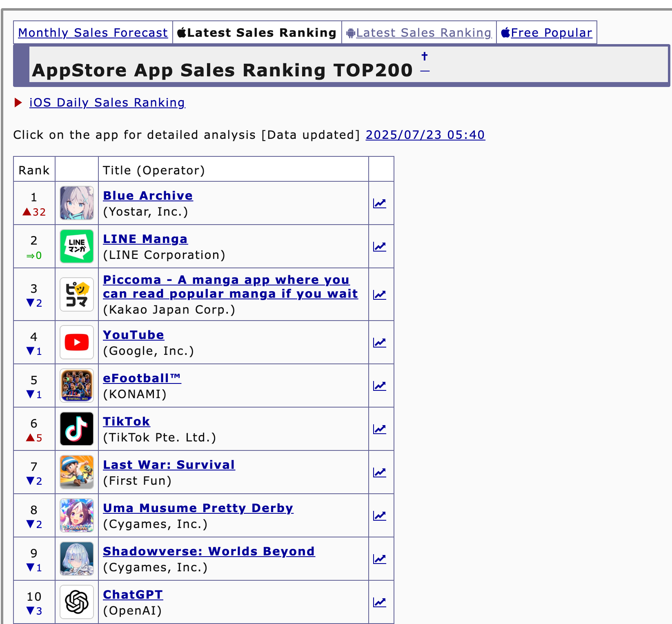The width and height of the screenshot is (672, 624).
Task: Open the Blue Archive trend chart icon
Action: pos(380,203)
